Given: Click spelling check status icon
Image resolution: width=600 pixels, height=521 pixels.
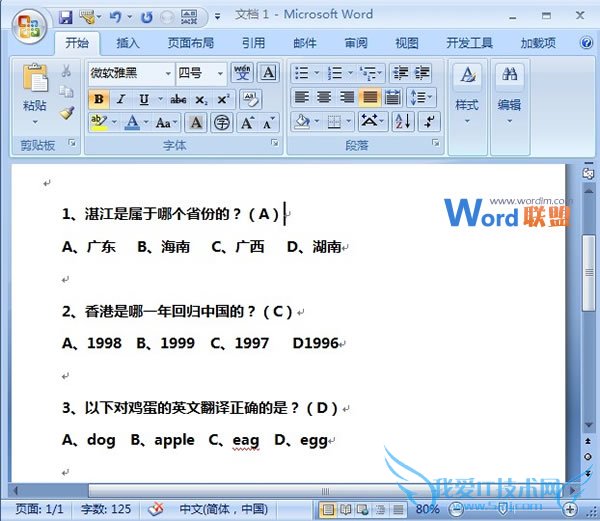Looking at the screenshot, I should click(x=156, y=509).
